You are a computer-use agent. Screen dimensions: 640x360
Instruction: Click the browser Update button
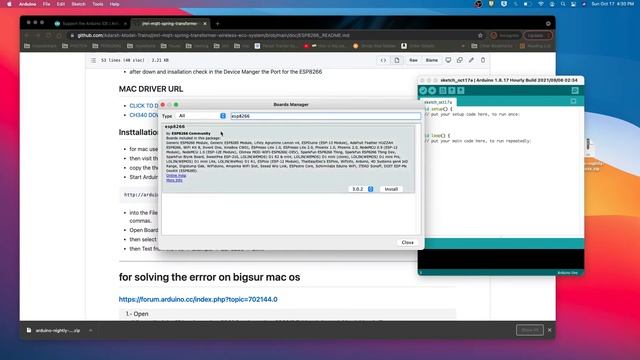pyautogui.click(x=538, y=36)
